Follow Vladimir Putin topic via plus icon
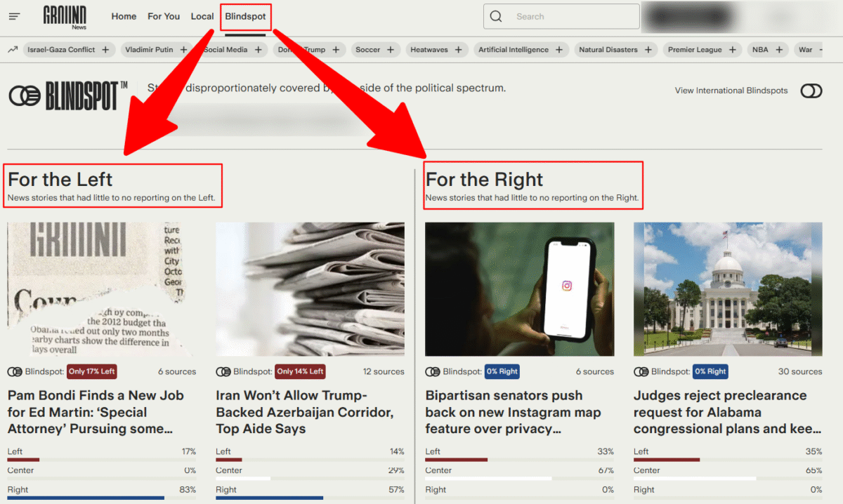The image size is (843, 504). click(x=183, y=50)
